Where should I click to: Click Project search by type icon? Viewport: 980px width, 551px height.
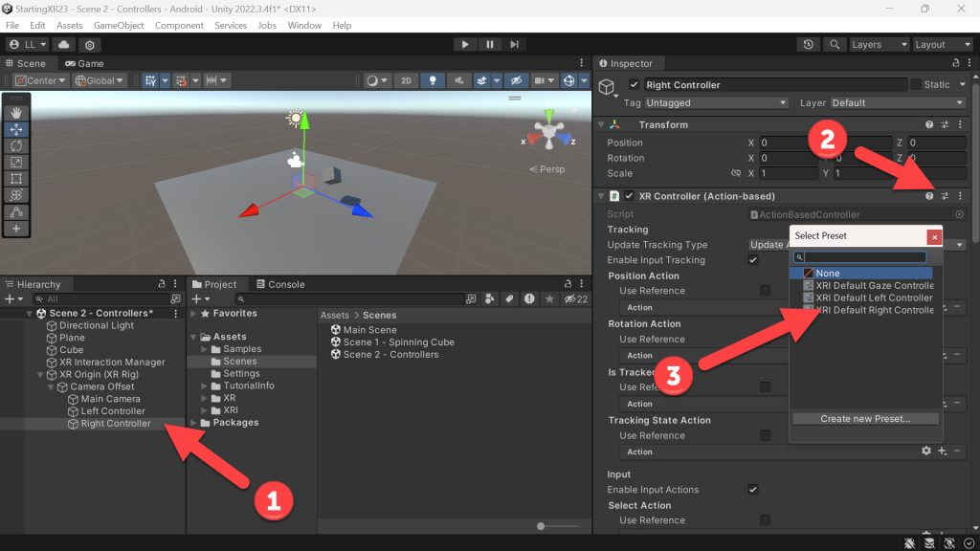pyautogui.click(x=490, y=299)
